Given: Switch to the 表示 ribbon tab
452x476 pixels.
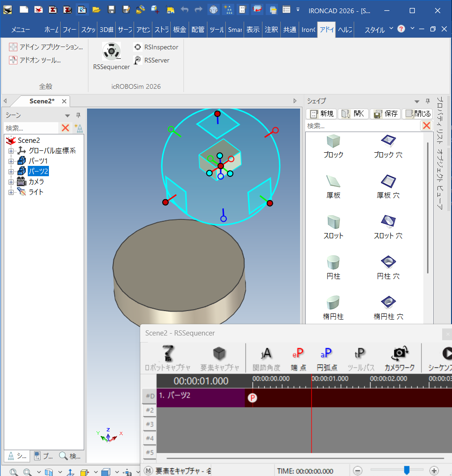Looking at the screenshot, I should point(253,30).
